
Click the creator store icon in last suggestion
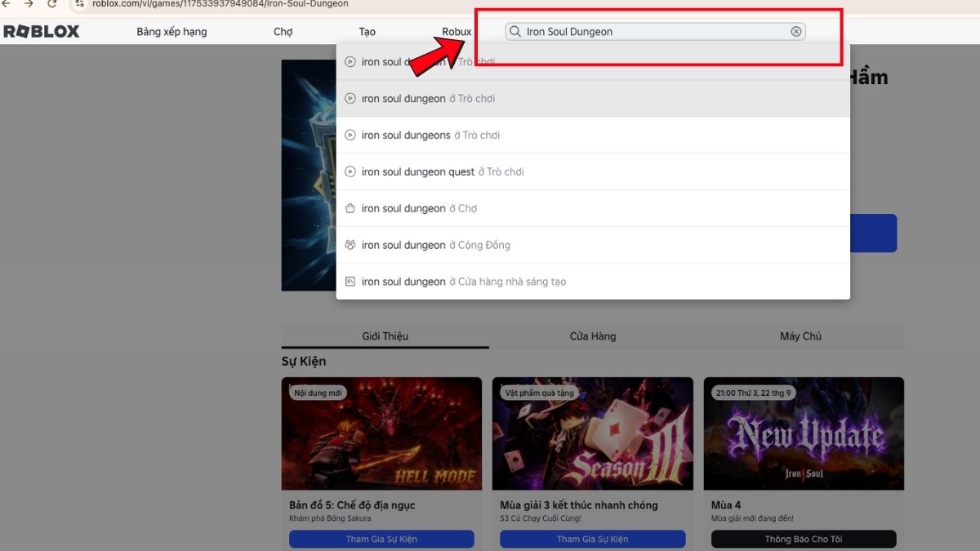pos(350,282)
